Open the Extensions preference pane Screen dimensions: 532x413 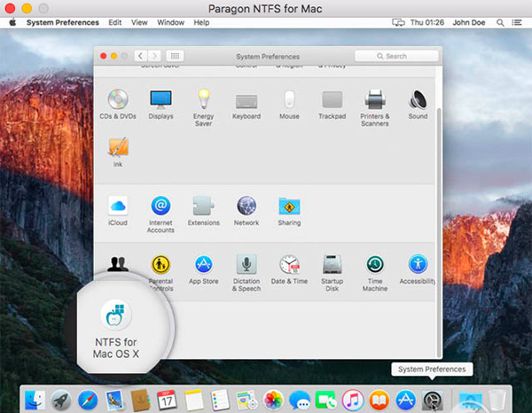tap(204, 211)
